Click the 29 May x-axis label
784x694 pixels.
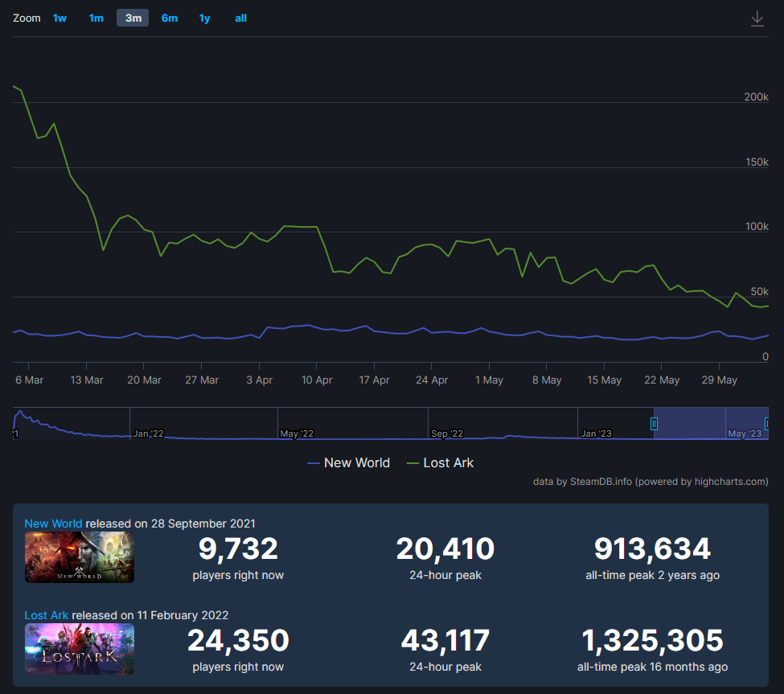(719, 380)
